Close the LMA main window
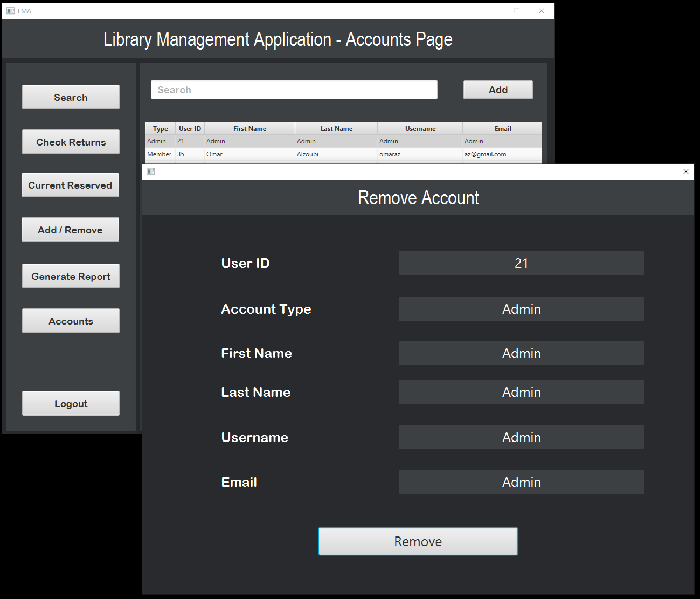 pos(542,11)
